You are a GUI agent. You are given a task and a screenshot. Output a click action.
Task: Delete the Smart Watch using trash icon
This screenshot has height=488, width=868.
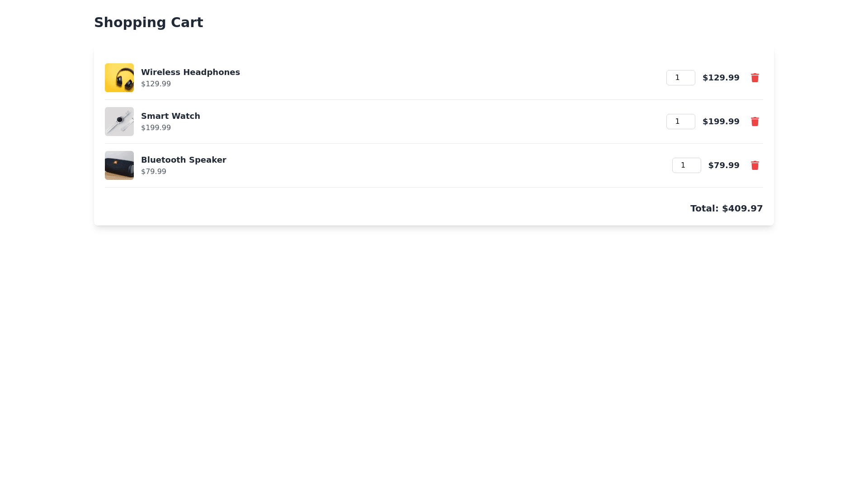click(755, 122)
